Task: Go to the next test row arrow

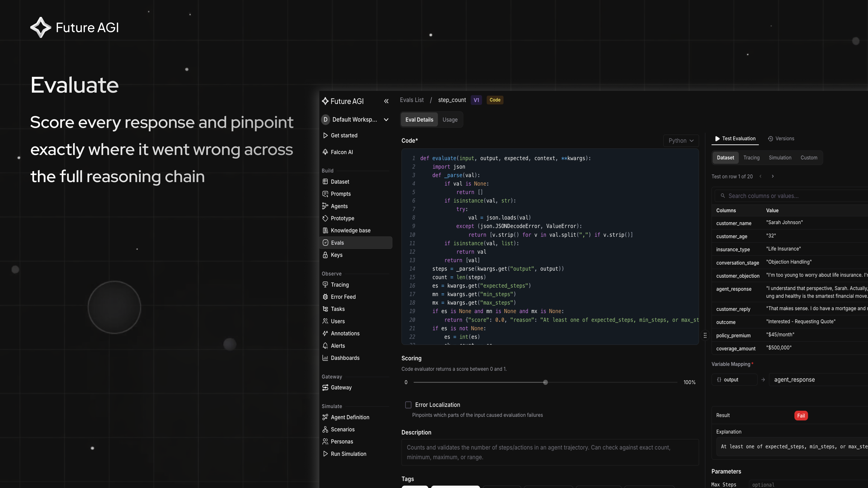Action: click(x=773, y=176)
